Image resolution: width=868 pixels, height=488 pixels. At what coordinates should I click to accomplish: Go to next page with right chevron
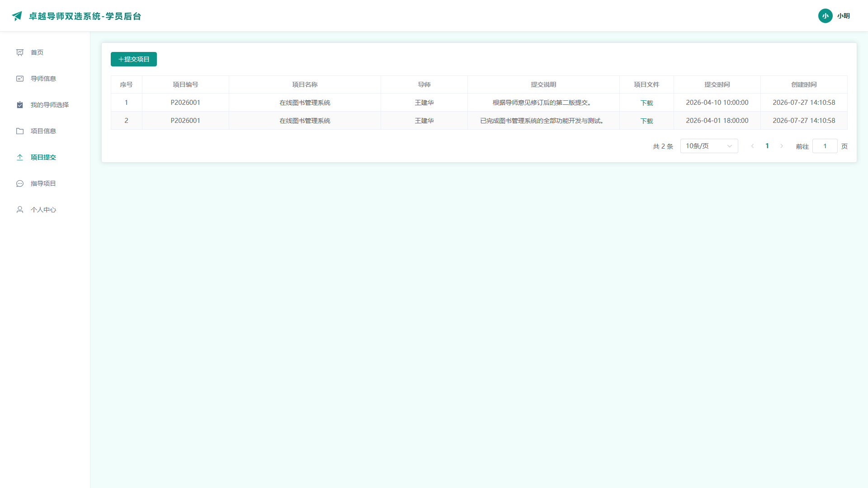[782, 146]
